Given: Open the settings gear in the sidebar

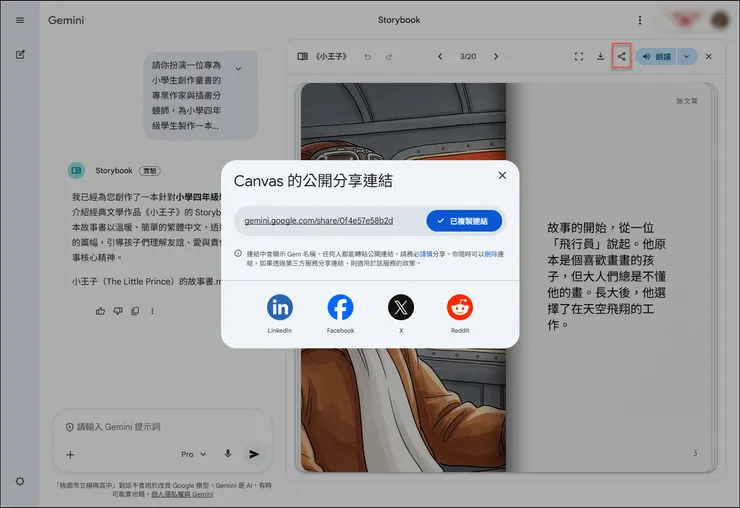Looking at the screenshot, I should pyautogui.click(x=20, y=481).
